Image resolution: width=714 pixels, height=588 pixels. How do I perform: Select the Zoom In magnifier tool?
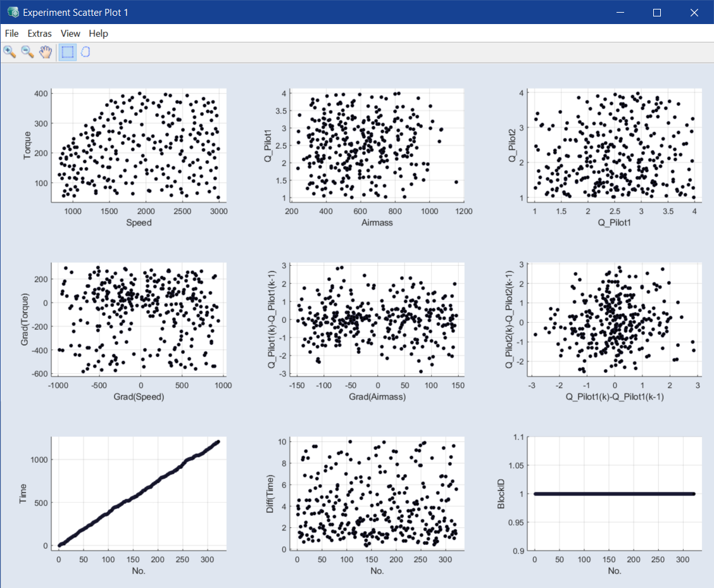coord(9,52)
